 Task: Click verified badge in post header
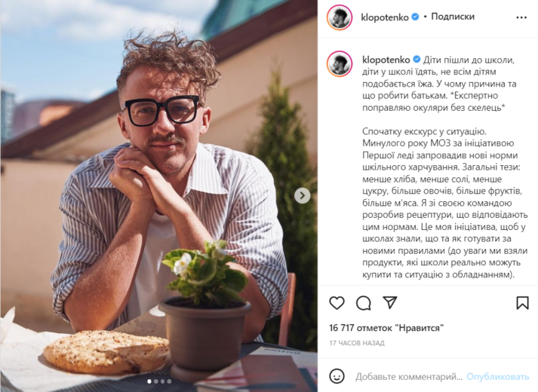pos(415,17)
